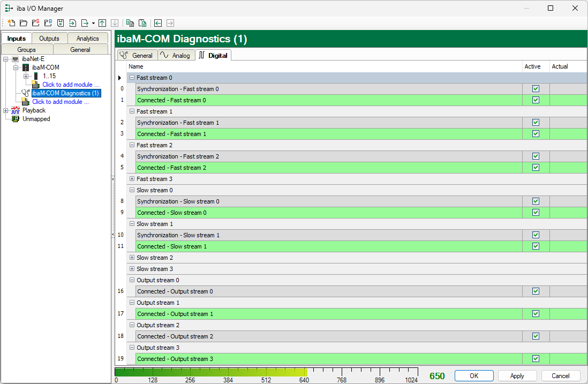Expand the Playback tree node
This screenshot has width=588, height=384.
[6, 111]
